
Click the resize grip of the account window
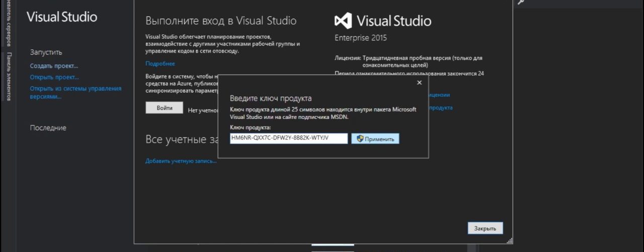pos(509,240)
